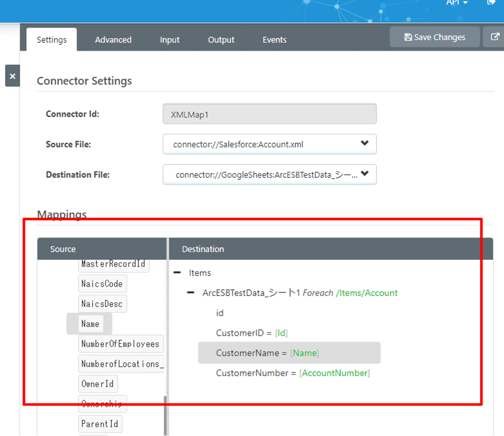Select the NaicsCode source field
This screenshot has width=504, height=436.
pos(102,284)
